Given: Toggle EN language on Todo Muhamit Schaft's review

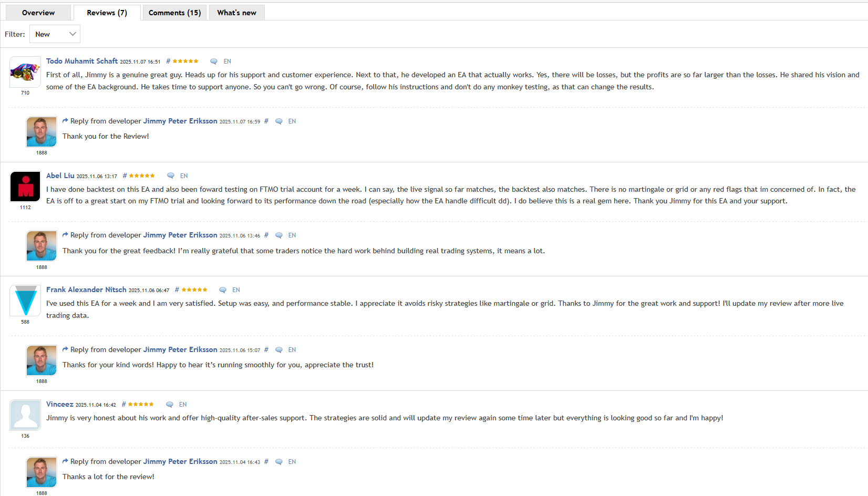Looking at the screenshot, I should [x=228, y=61].
